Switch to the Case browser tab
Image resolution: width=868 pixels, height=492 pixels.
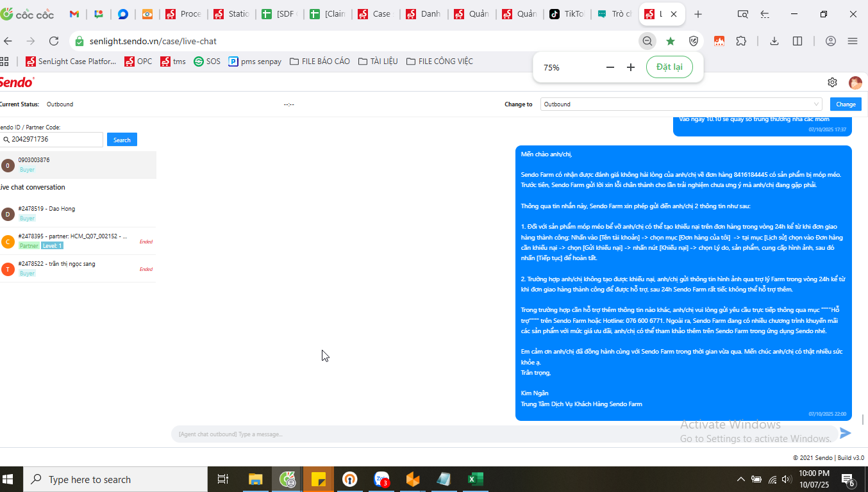coord(376,14)
